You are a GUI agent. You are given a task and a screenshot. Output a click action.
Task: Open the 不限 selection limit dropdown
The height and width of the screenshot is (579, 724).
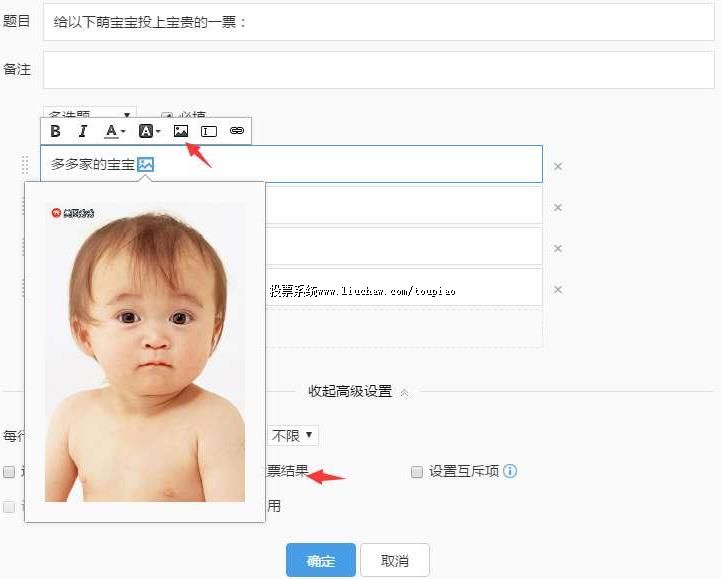[x=293, y=435]
